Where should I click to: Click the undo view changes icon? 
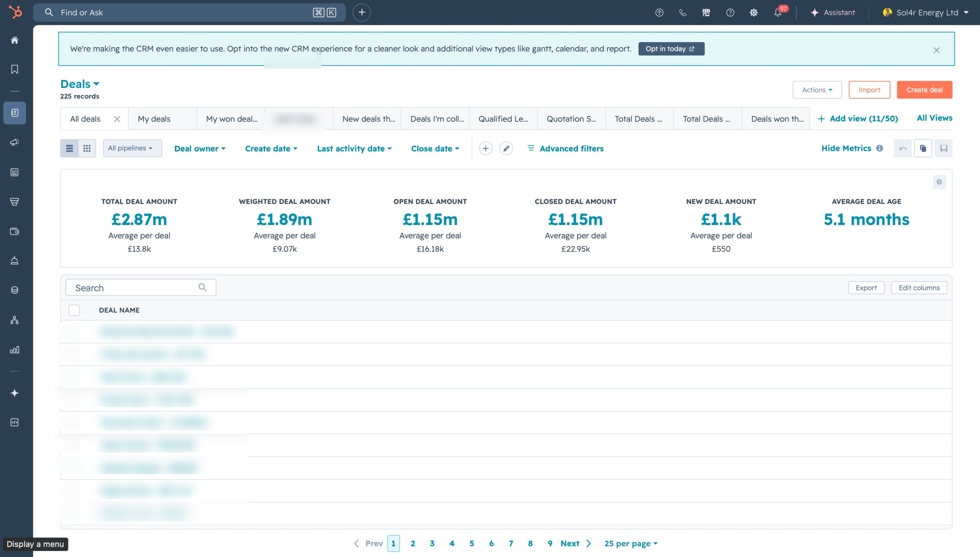click(903, 148)
